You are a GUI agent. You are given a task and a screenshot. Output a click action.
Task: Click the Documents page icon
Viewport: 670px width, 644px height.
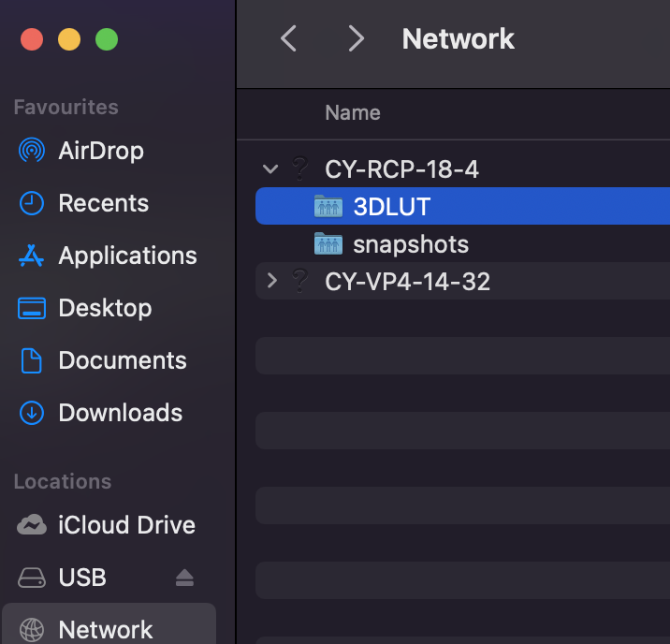[x=32, y=360]
